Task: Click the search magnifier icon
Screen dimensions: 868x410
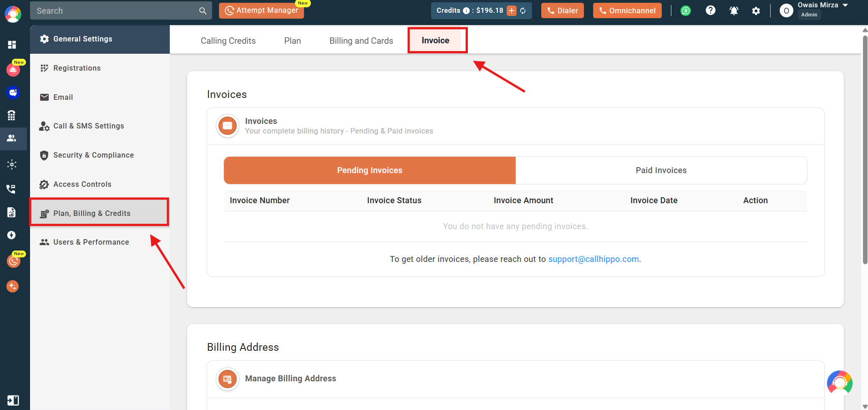Action: [203, 11]
